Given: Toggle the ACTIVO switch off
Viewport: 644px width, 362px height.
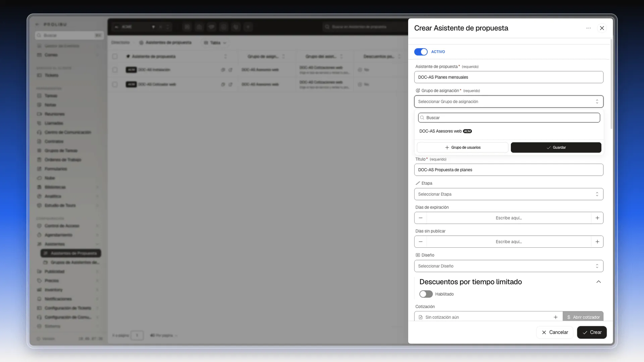Looking at the screenshot, I should click(x=421, y=52).
